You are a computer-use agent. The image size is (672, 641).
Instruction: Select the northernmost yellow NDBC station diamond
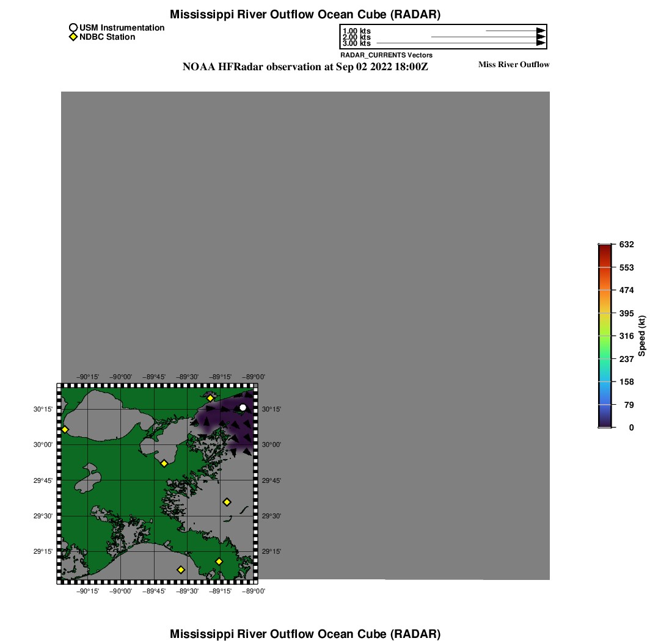click(210, 399)
